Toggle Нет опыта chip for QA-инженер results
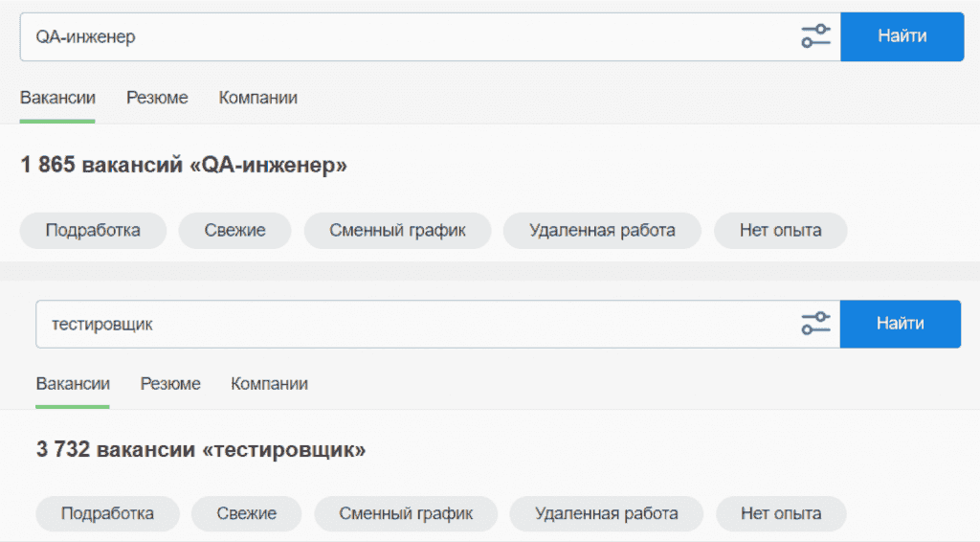The height and width of the screenshot is (542, 980). (780, 231)
